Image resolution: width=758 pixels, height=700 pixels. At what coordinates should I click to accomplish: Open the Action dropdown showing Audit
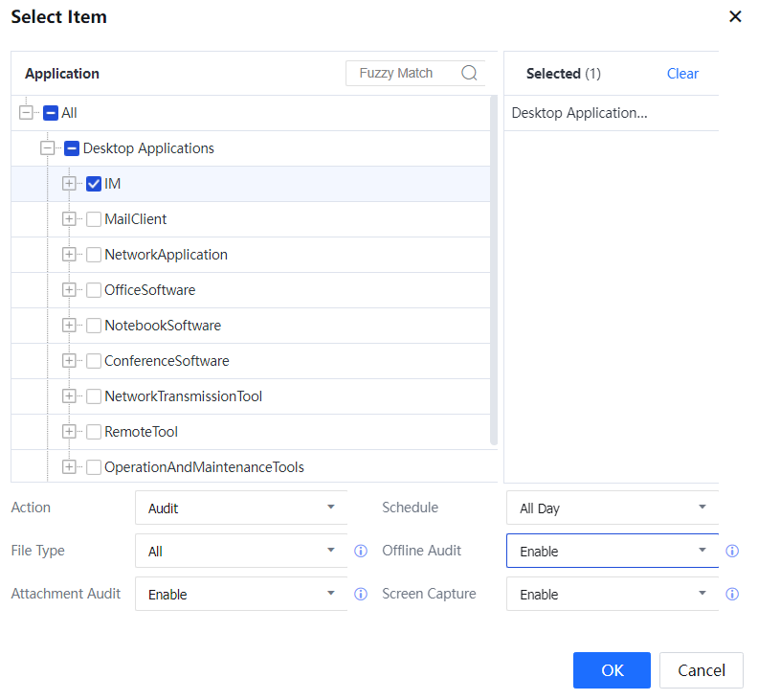tap(240, 508)
